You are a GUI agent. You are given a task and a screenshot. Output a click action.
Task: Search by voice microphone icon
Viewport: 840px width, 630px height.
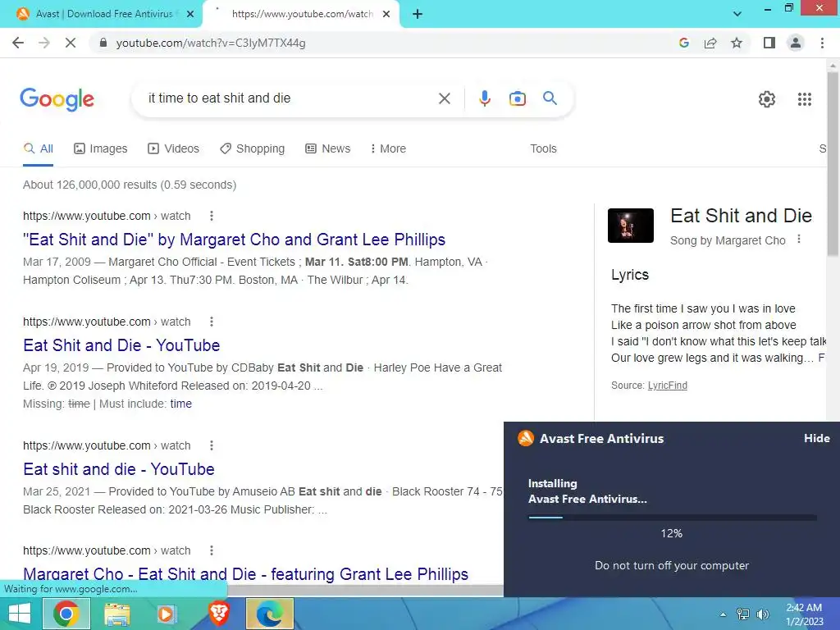484,98
